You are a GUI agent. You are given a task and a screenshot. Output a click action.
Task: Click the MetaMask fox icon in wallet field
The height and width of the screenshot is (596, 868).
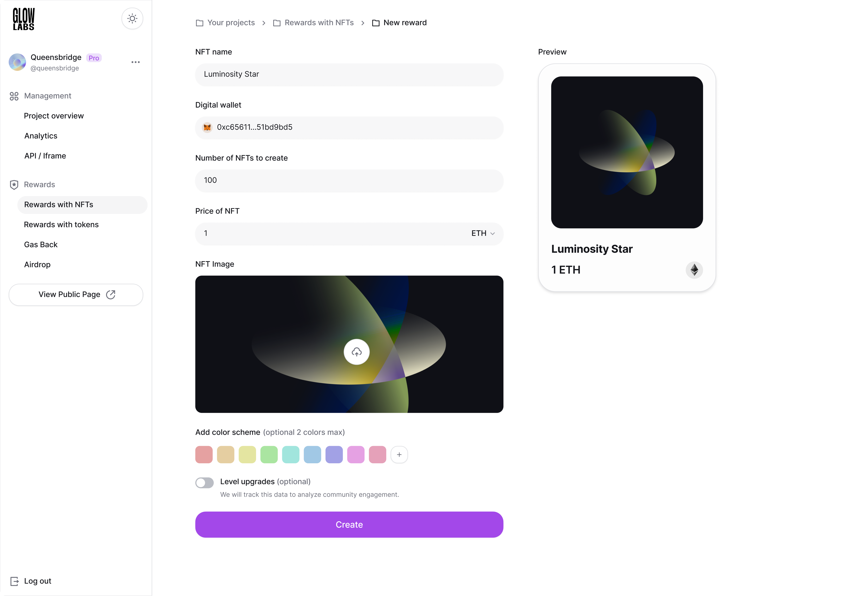[x=207, y=127]
